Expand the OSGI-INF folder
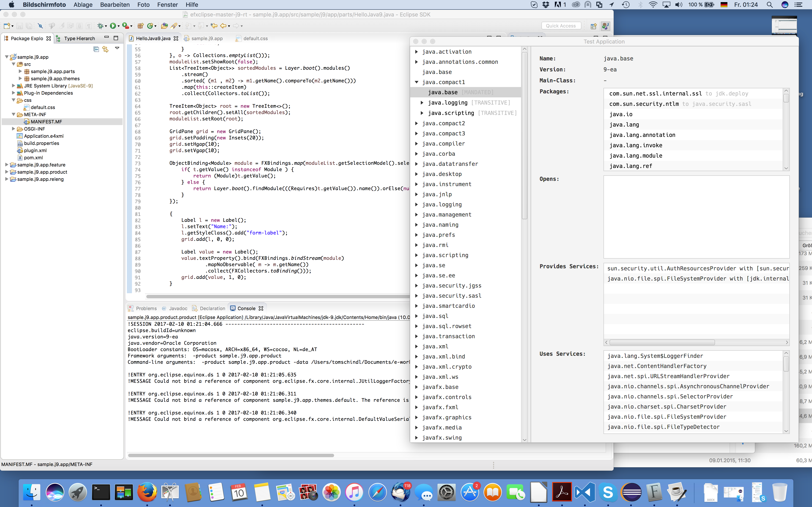812x507 pixels. coord(13,129)
